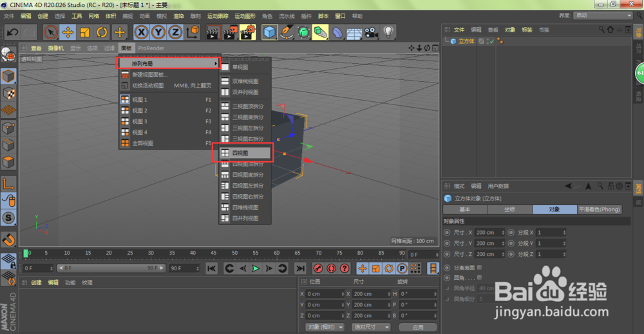This screenshot has height=334, width=644.
Task: Add a deformer object
Action: coord(337,32)
